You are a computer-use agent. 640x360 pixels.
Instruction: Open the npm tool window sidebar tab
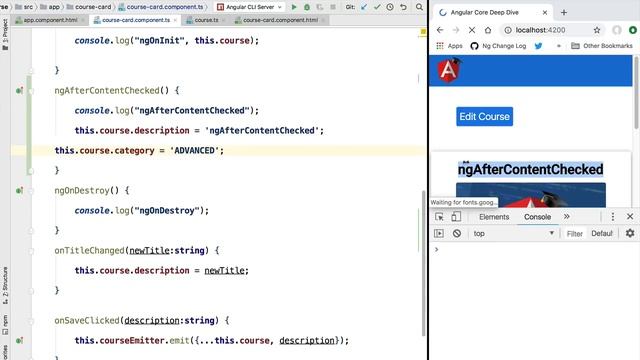click(5, 324)
